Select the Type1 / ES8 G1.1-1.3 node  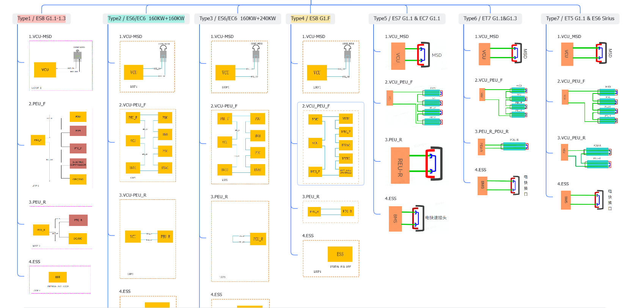pos(42,19)
